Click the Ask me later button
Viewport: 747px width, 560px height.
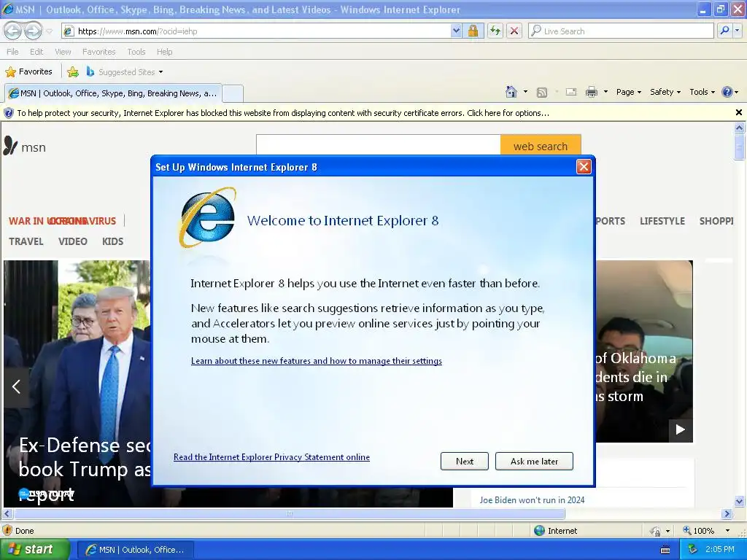point(534,461)
